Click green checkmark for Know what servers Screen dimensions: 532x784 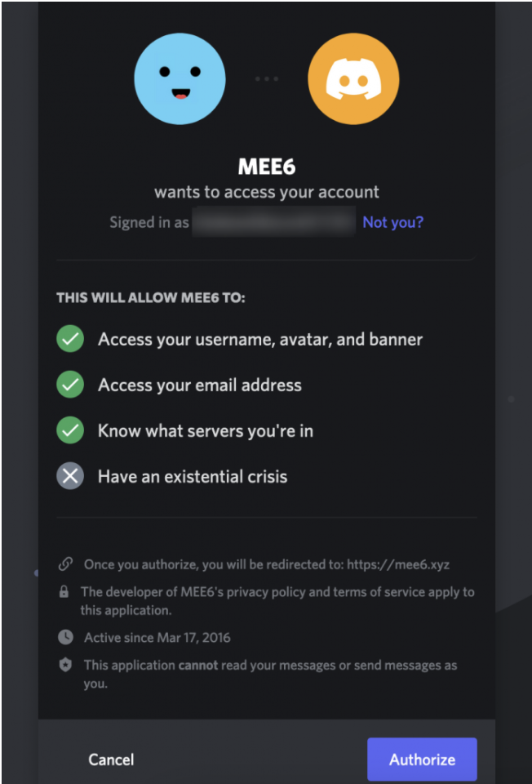point(70,430)
